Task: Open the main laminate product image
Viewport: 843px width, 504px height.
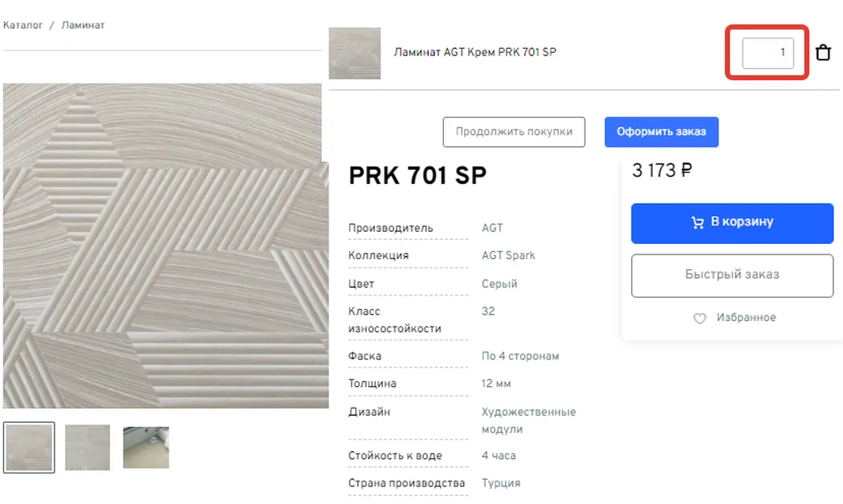Action: click(165, 246)
